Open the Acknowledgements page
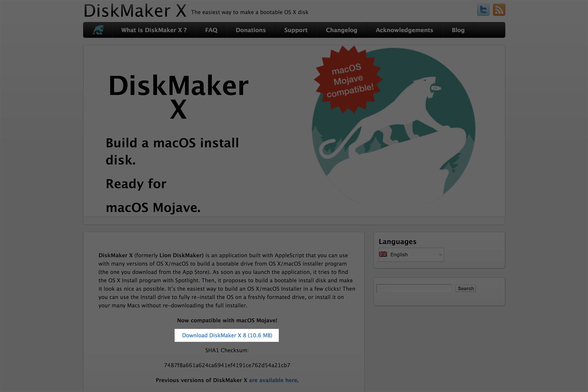588x392 pixels. (405, 30)
